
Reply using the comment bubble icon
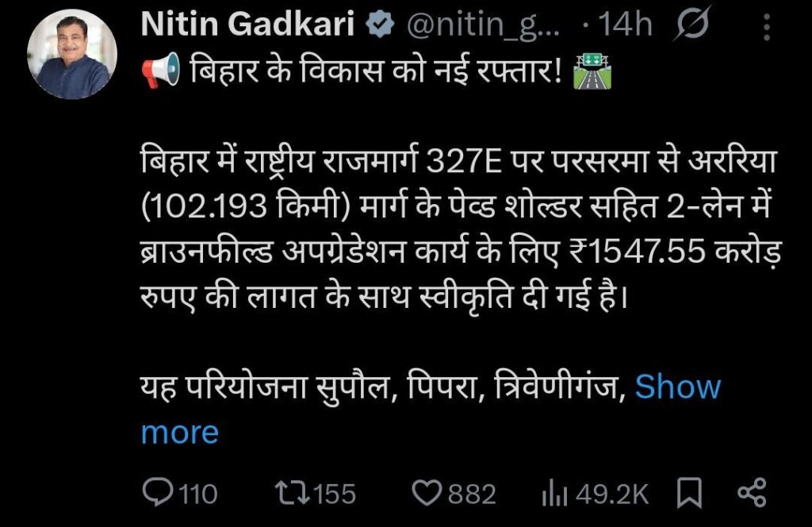tap(157, 494)
